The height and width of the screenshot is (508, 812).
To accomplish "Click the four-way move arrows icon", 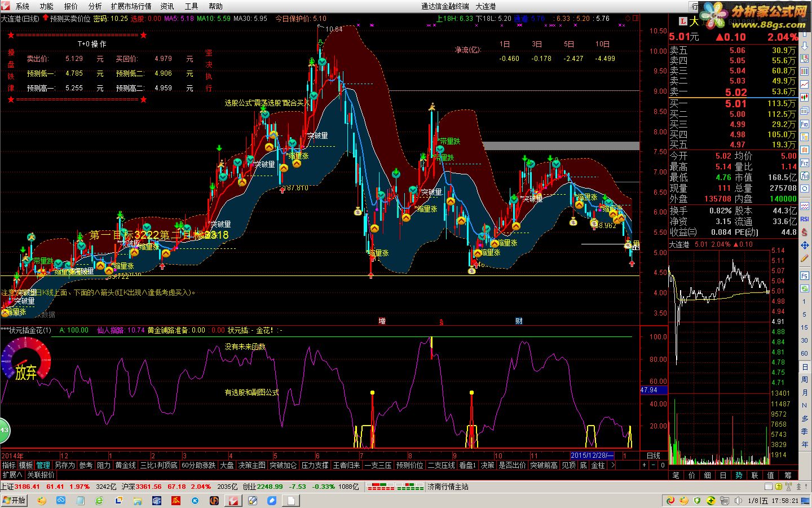I will tap(805, 244).
